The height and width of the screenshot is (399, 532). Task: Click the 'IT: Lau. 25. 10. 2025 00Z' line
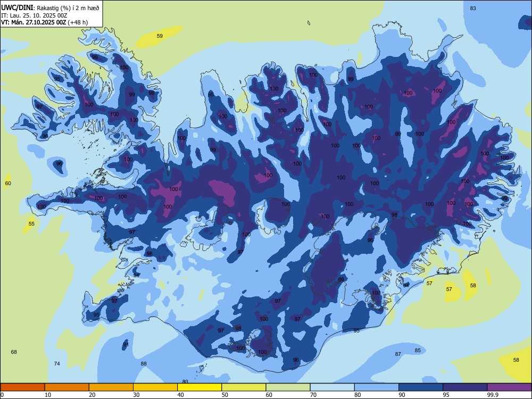34,15
